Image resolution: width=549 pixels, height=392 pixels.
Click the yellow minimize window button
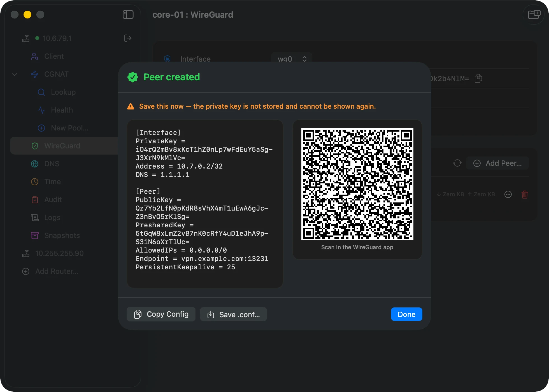pos(27,15)
